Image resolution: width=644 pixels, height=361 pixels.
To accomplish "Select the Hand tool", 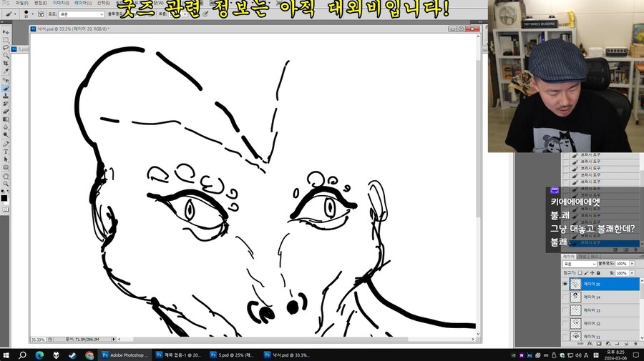I will (6, 176).
